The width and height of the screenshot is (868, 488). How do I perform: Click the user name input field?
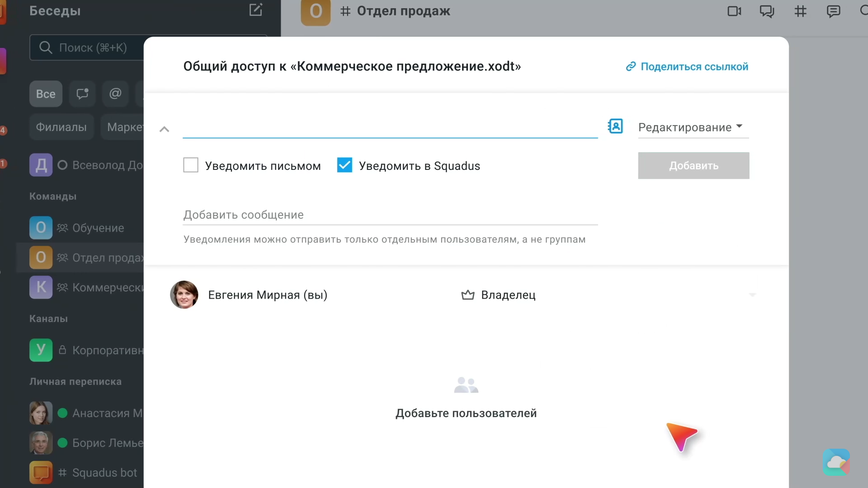tap(390, 127)
